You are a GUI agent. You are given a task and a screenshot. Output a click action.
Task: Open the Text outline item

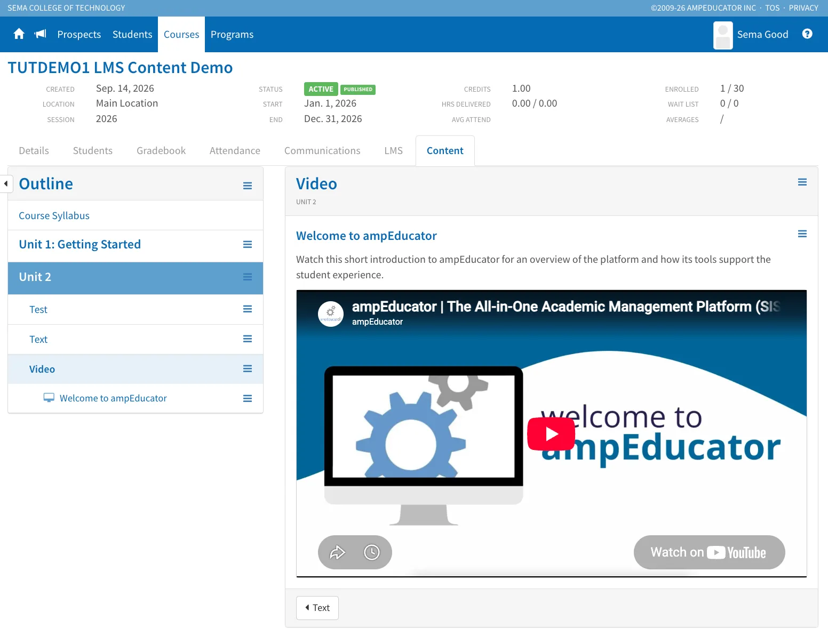click(x=38, y=339)
